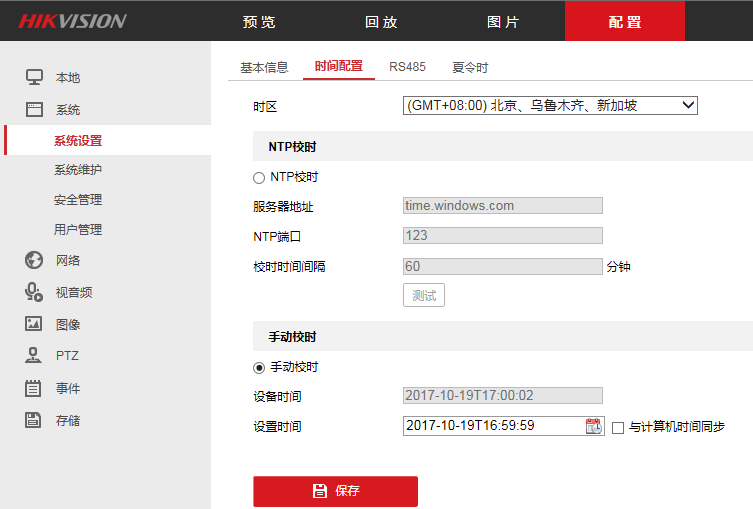Click the 存储 floppy disk icon
Viewport: 753px width, 509px height.
33,420
